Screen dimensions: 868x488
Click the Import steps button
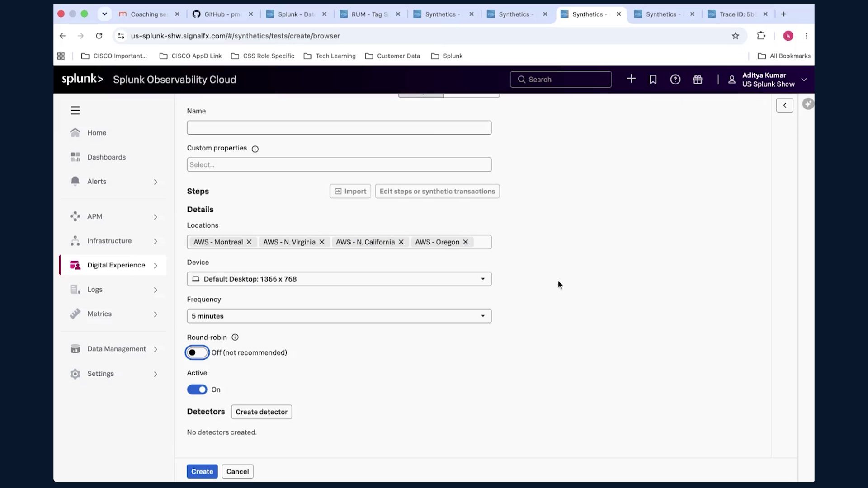coord(350,191)
